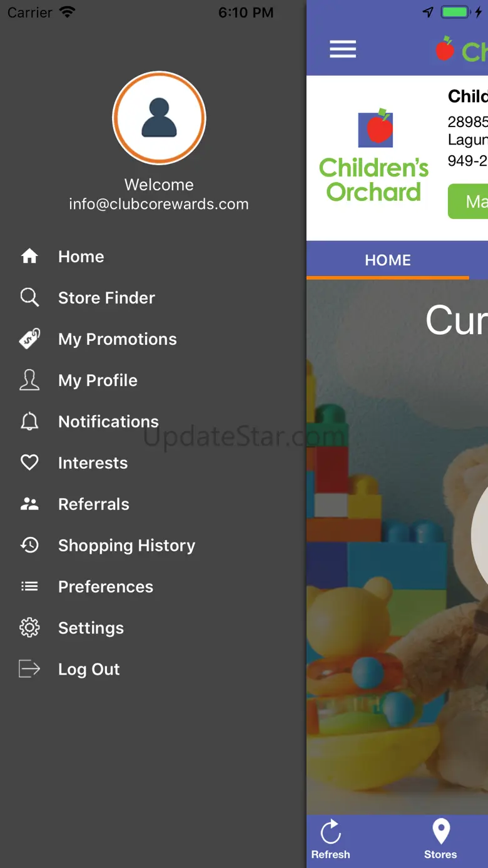Select Interests in side menu

coord(93,462)
